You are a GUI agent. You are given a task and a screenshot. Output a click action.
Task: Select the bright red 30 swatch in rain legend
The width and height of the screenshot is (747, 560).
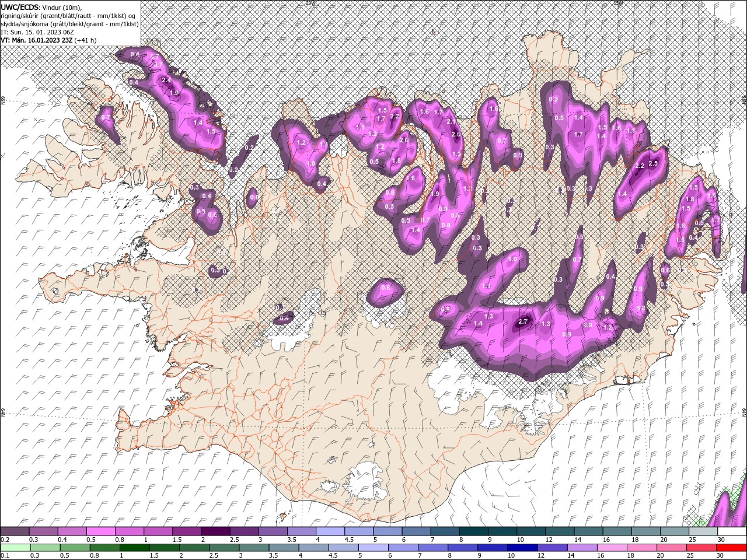731,548
